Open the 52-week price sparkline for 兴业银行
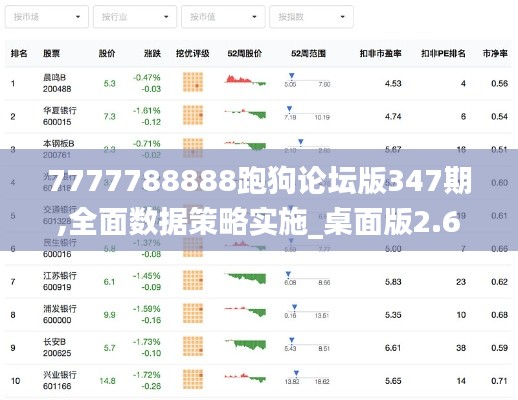 click(245, 378)
